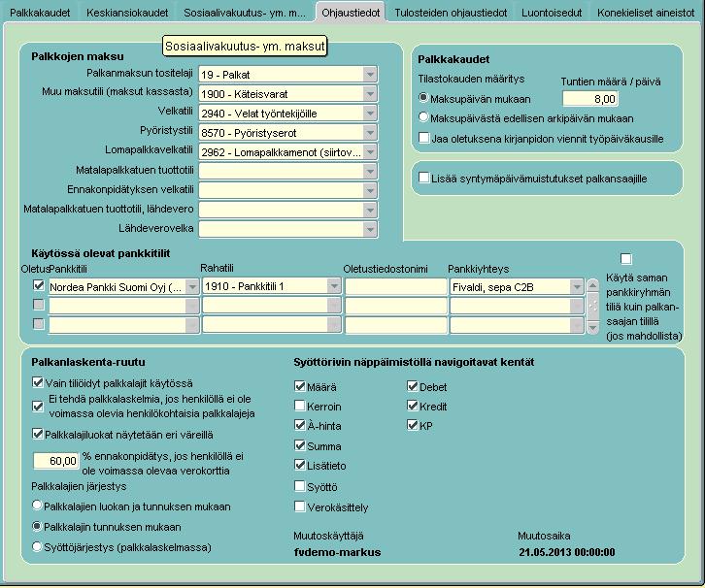Toggle the Kredit checkbox

(x=413, y=406)
